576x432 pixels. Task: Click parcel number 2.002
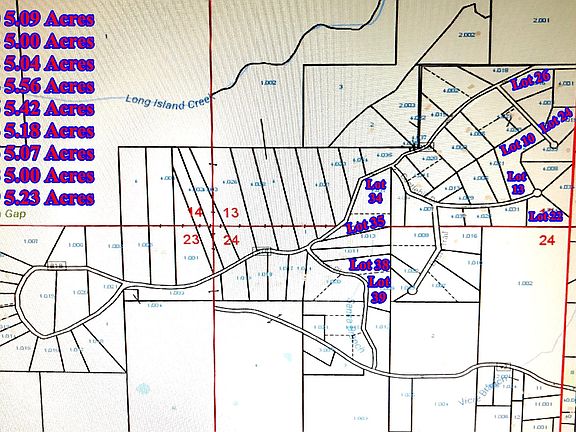click(x=467, y=35)
